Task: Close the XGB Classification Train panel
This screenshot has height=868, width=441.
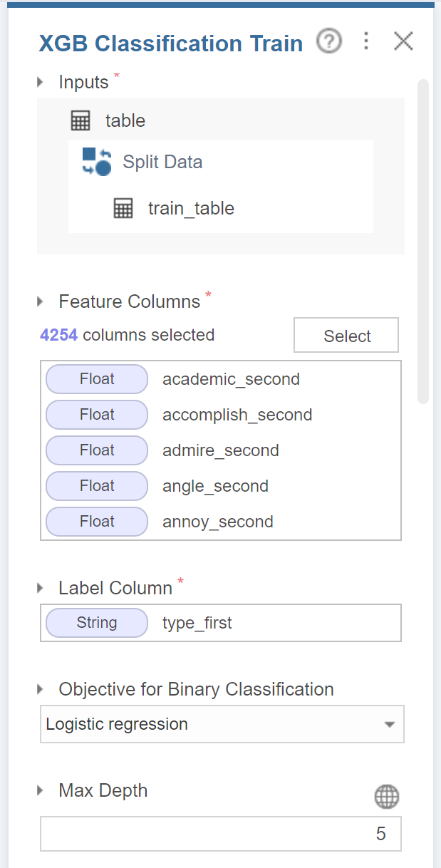Action: 403,41
